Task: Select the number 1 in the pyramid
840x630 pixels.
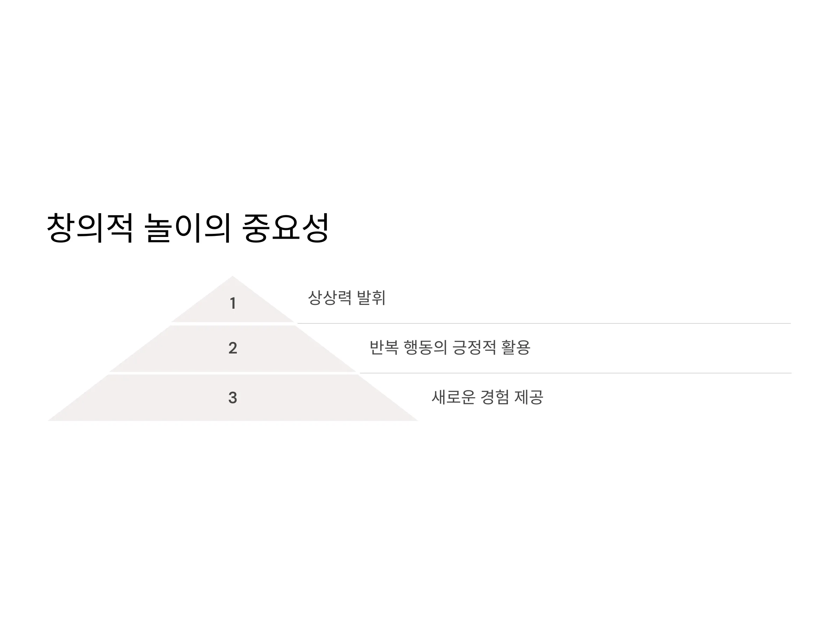Action: click(233, 303)
